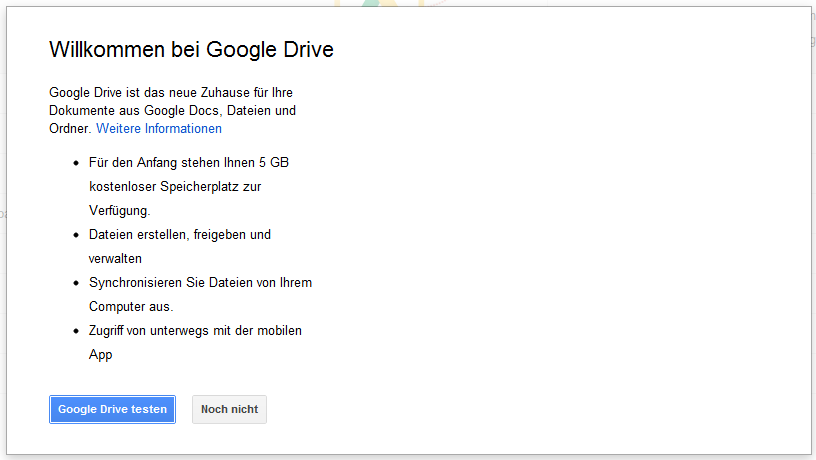Image resolution: width=816 pixels, height=460 pixels.
Task: Open the Weitere Informationen link
Action: click(x=159, y=129)
